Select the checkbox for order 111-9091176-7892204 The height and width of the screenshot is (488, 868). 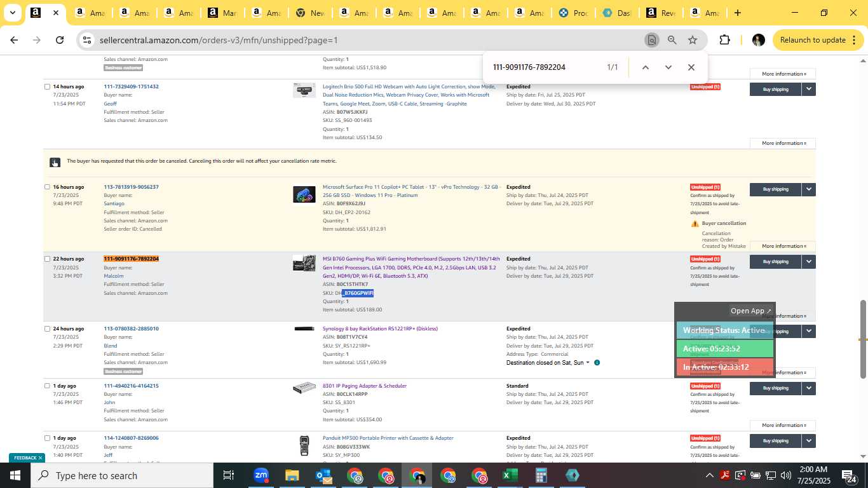[47, 259]
